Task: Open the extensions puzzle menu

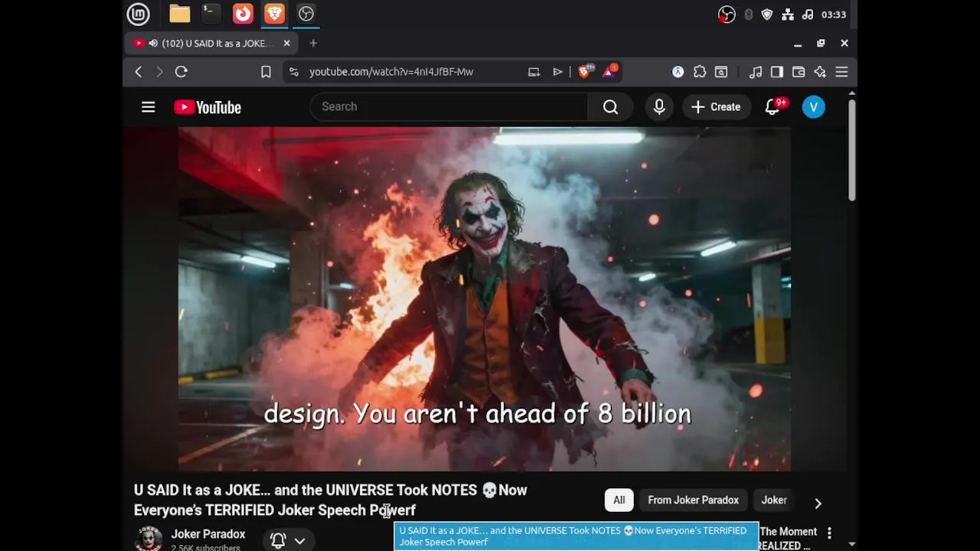Action: coord(700,72)
